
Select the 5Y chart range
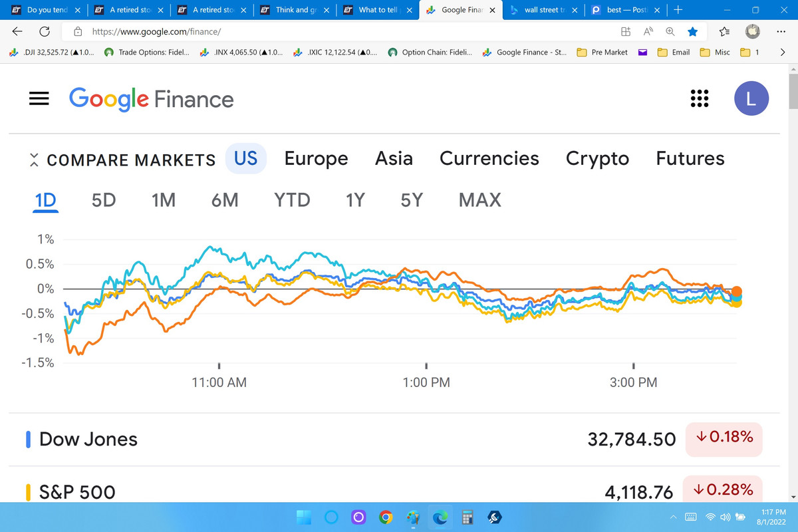[x=412, y=199]
